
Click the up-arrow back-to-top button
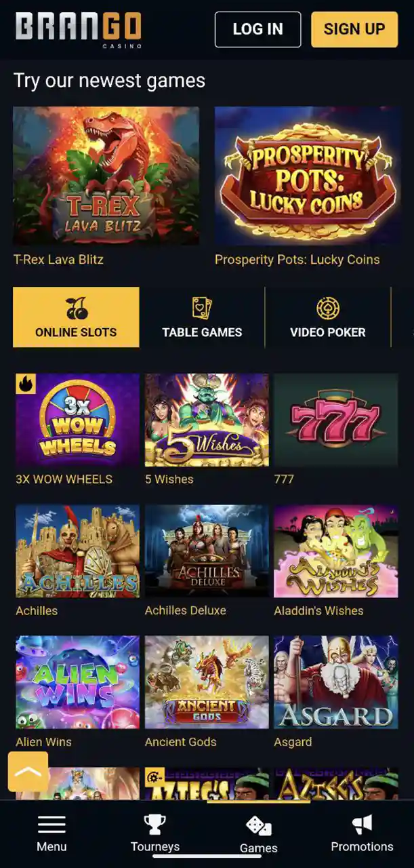pos(28,772)
